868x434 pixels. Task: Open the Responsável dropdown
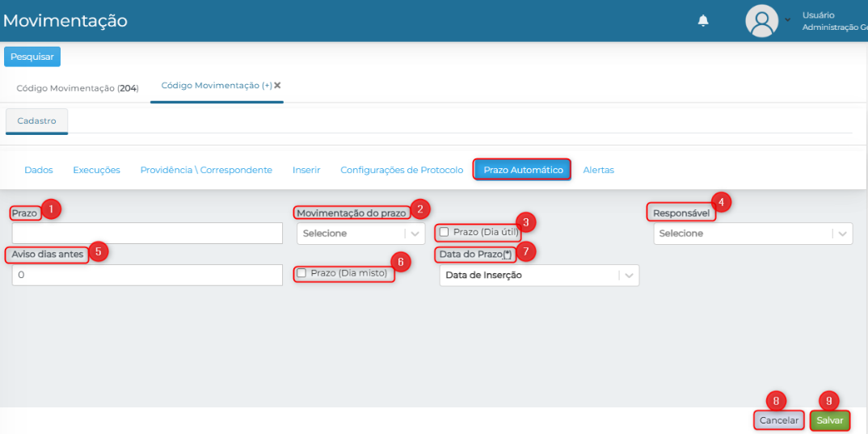point(753,234)
